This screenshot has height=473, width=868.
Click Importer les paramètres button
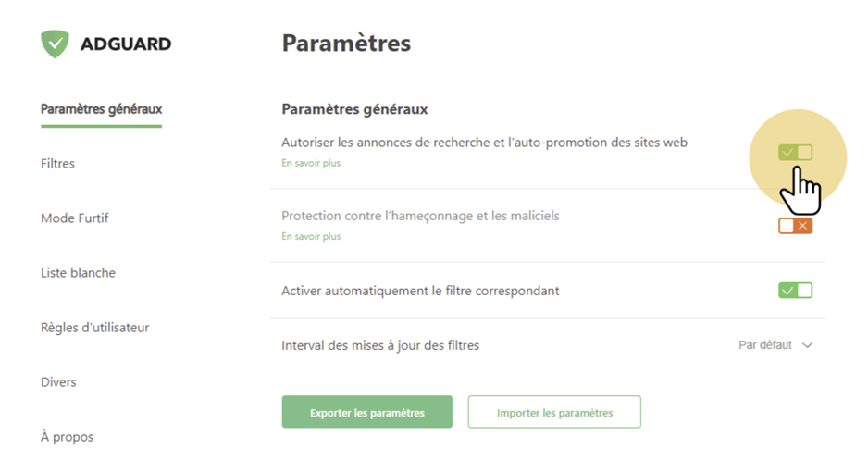(554, 413)
